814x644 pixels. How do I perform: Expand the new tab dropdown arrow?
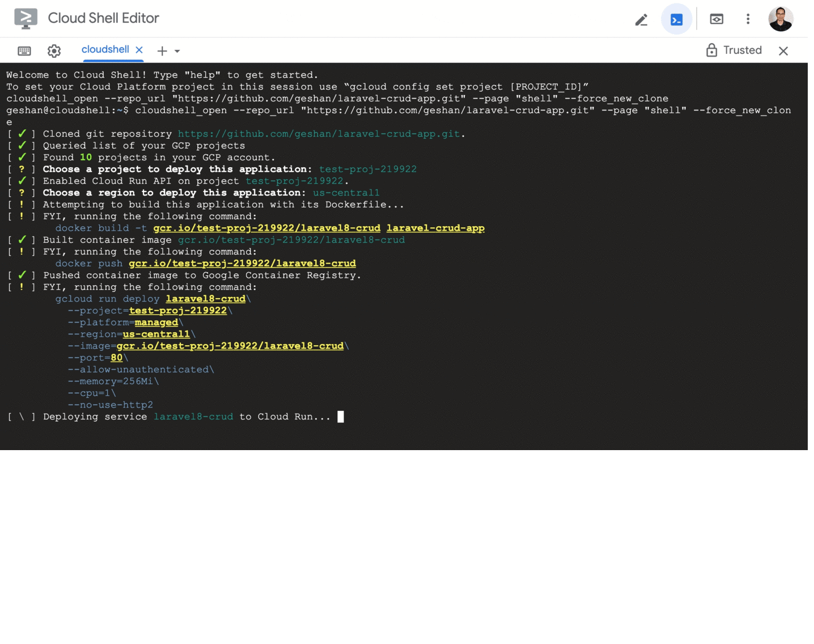tap(176, 51)
